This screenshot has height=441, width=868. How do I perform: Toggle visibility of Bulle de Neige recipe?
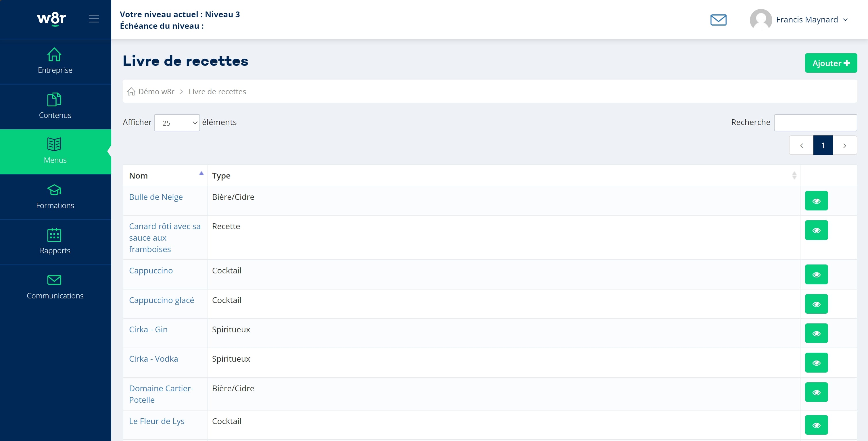817,200
